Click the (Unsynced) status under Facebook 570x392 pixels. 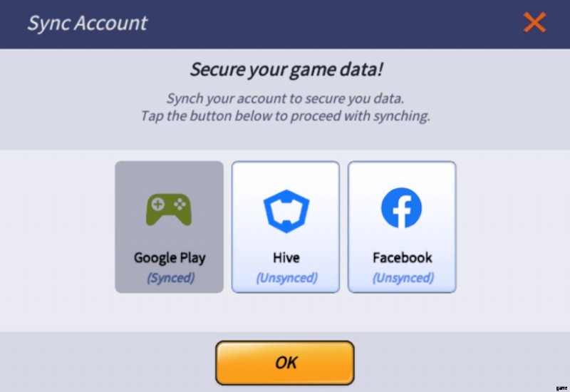[x=403, y=278]
